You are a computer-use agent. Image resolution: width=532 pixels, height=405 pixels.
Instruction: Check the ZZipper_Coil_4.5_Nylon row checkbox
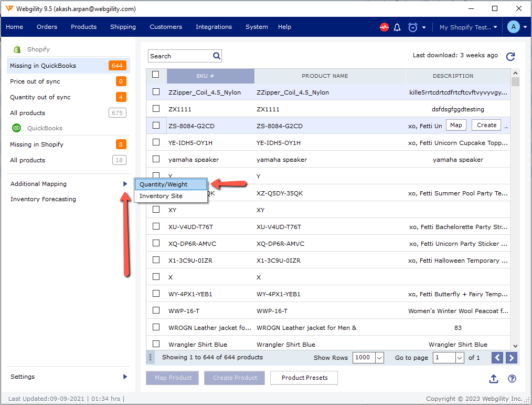point(156,92)
